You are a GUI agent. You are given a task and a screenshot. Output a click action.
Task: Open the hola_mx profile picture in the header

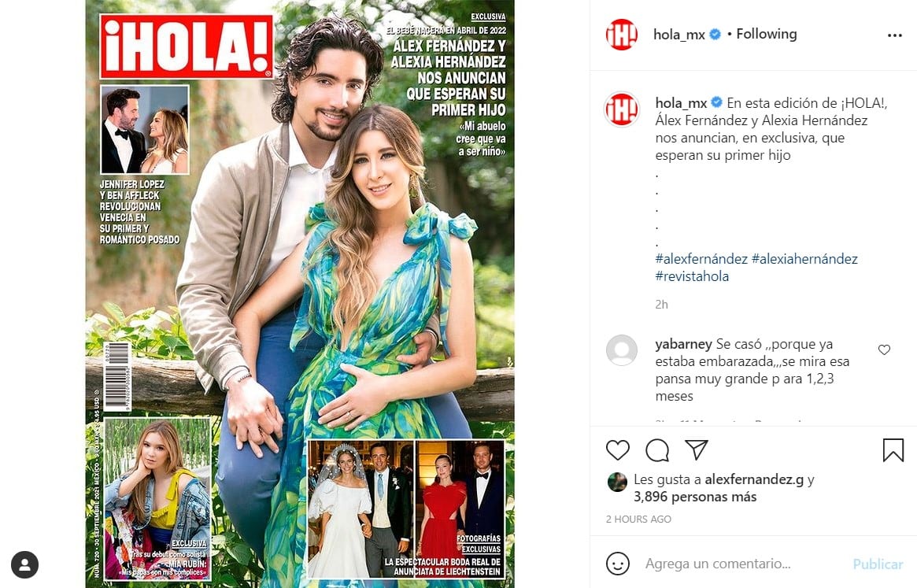[x=621, y=35]
